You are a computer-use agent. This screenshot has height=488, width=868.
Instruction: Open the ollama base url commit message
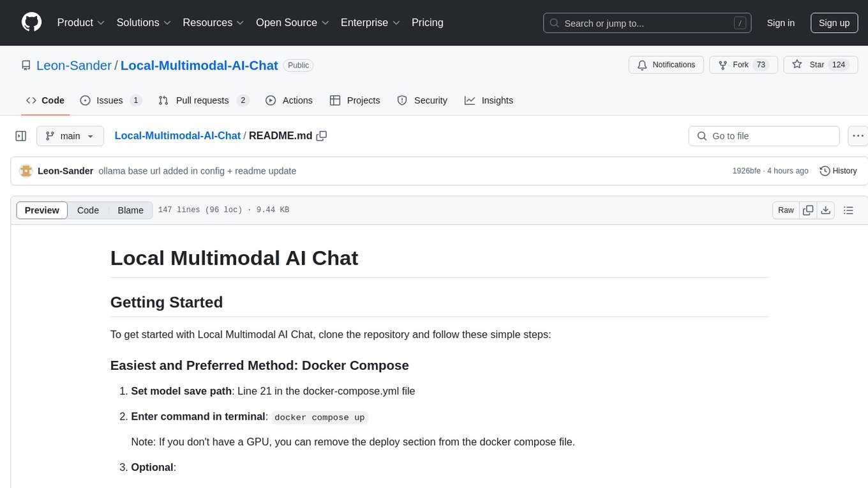pyautogui.click(x=197, y=171)
